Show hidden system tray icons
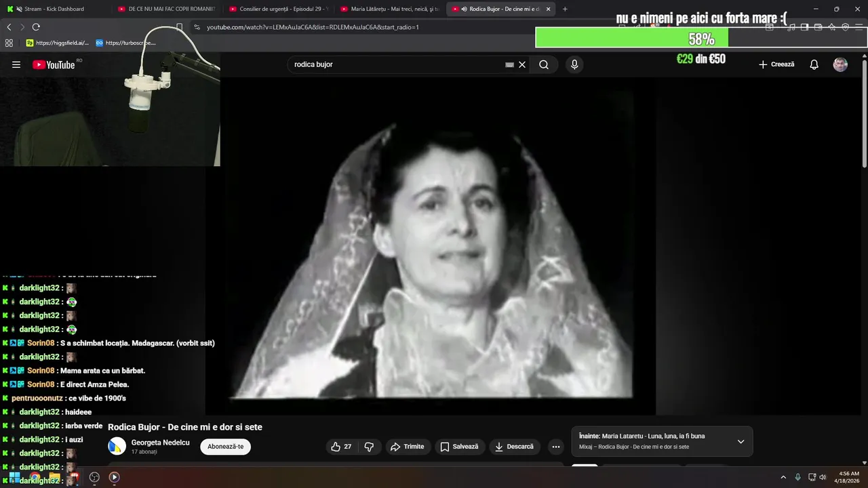This screenshot has height=488, width=868. (x=783, y=477)
